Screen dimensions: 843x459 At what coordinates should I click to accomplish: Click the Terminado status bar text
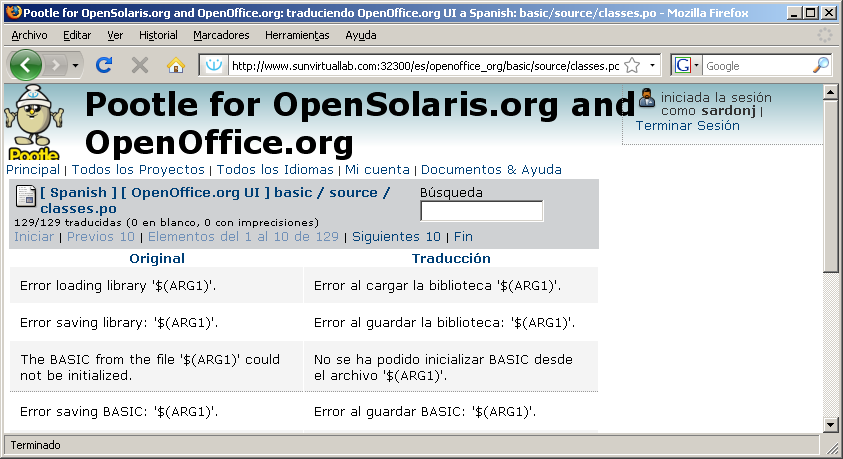[35, 446]
